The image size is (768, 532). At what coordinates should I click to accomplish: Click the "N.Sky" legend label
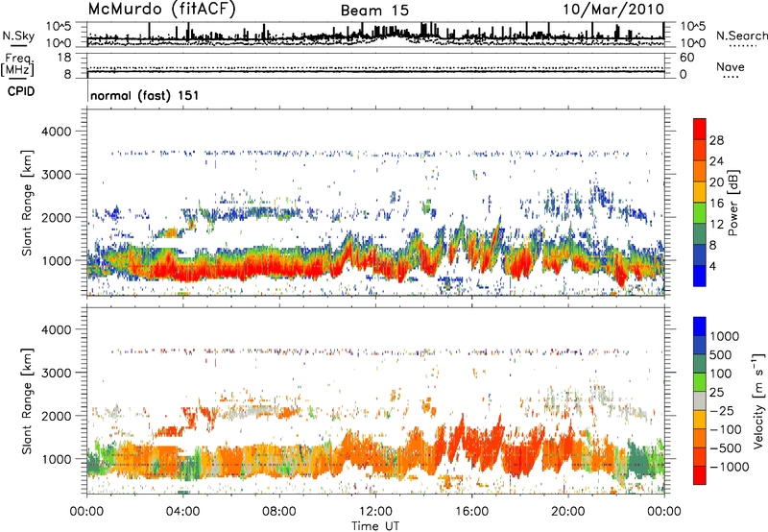18,36
